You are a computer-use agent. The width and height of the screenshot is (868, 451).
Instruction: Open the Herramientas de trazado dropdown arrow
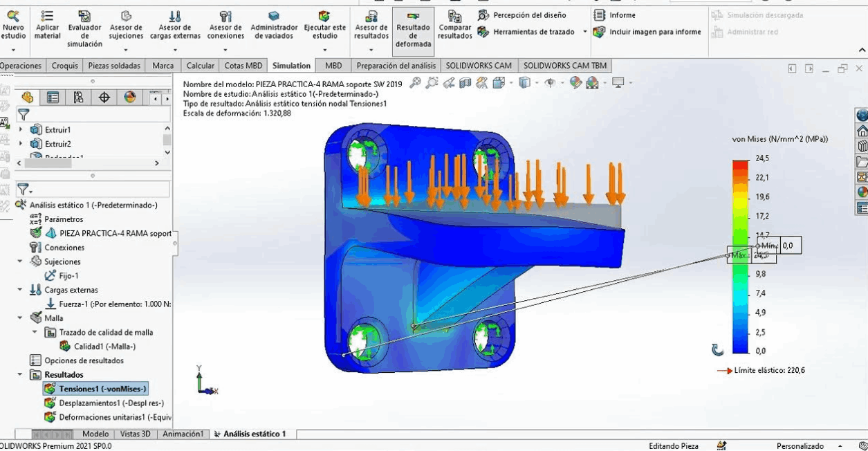coord(584,32)
